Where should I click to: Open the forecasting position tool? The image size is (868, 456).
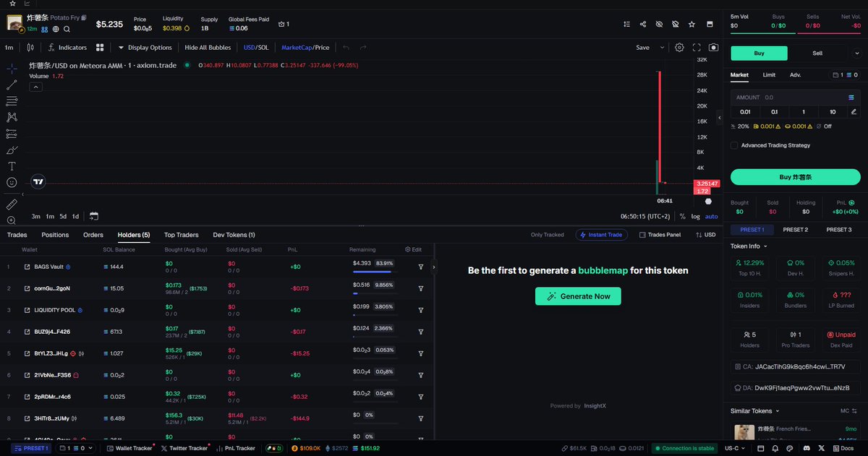[x=12, y=134]
